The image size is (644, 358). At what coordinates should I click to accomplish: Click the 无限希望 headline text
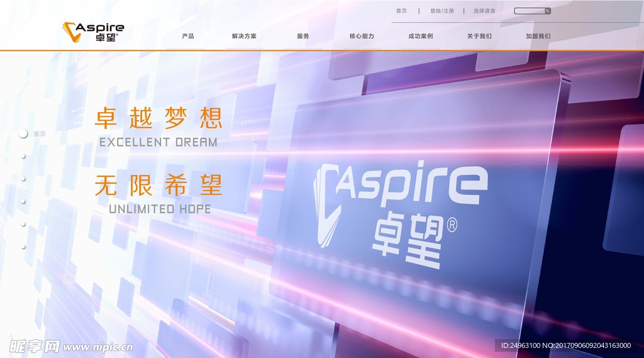(158, 185)
